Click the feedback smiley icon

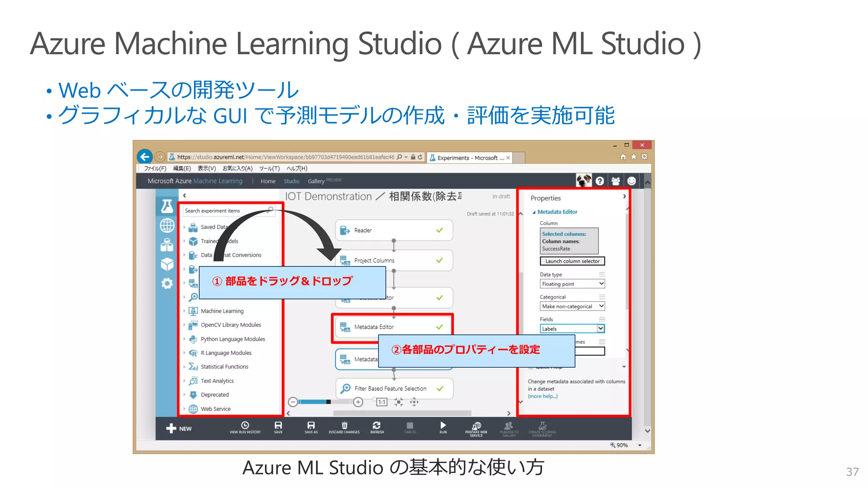coord(632,181)
